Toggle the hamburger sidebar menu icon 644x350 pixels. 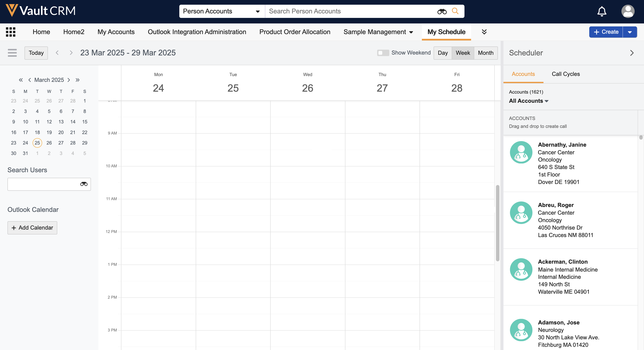point(12,53)
